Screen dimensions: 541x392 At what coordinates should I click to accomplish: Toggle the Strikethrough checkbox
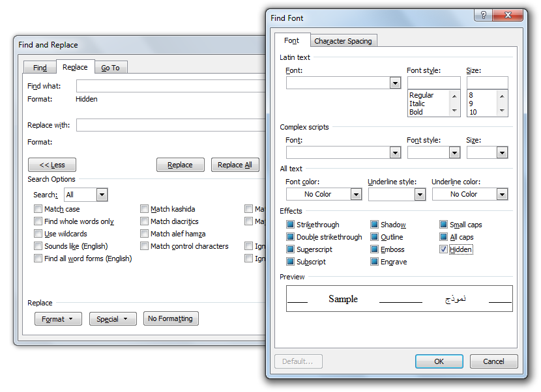tap(290, 225)
